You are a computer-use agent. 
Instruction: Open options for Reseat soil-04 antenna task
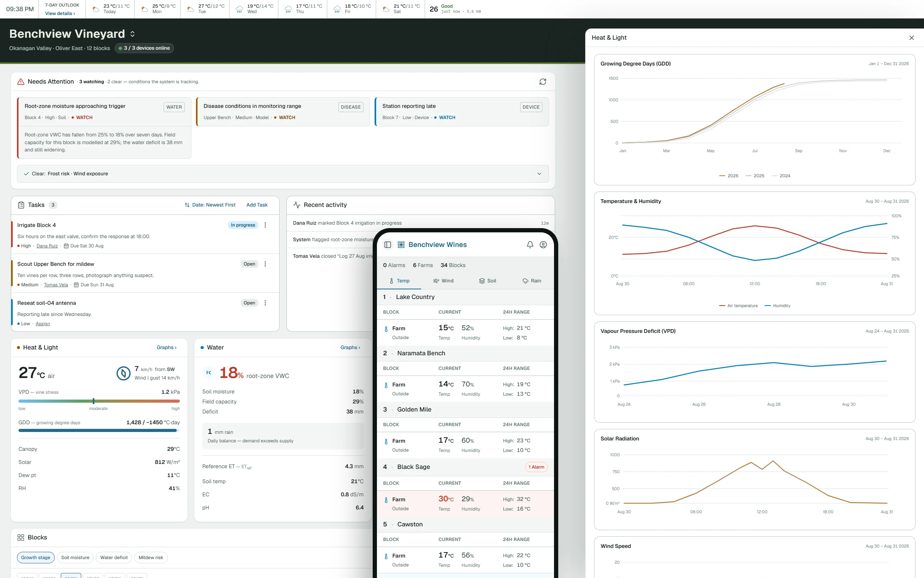pyautogui.click(x=265, y=303)
